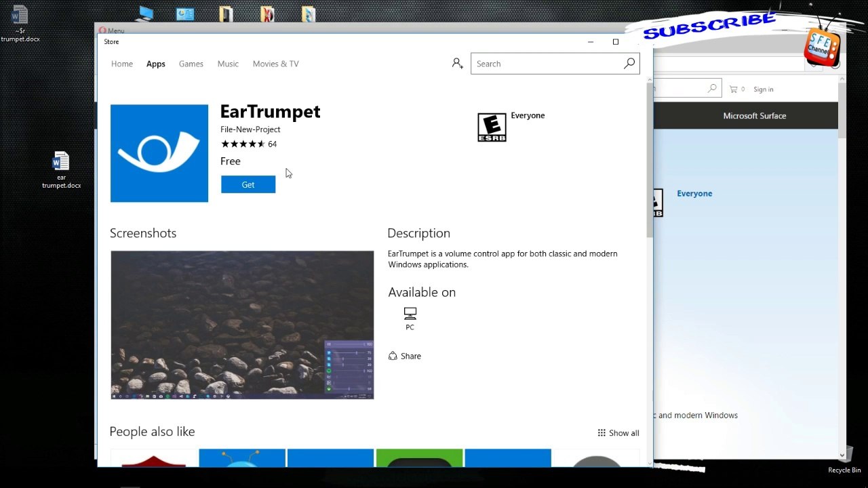868x488 pixels.
Task: Click the ESRB Everyone rating badge
Action: point(492,127)
